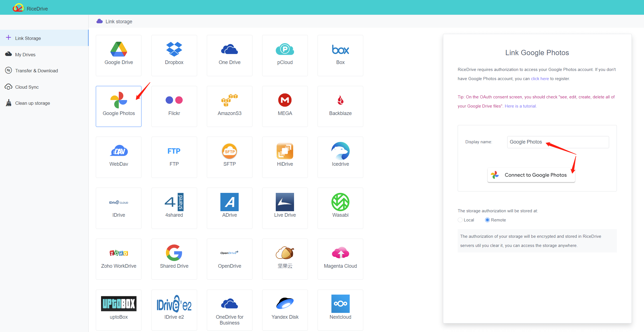This screenshot has height=332, width=644.
Task: Click Connect to Google Photos button
Action: (x=532, y=175)
